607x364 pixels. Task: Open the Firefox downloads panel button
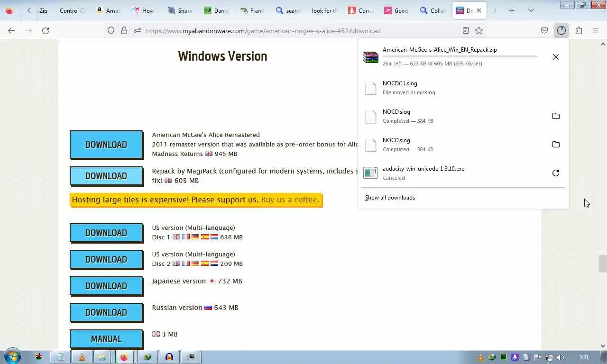tap(561, 30)
